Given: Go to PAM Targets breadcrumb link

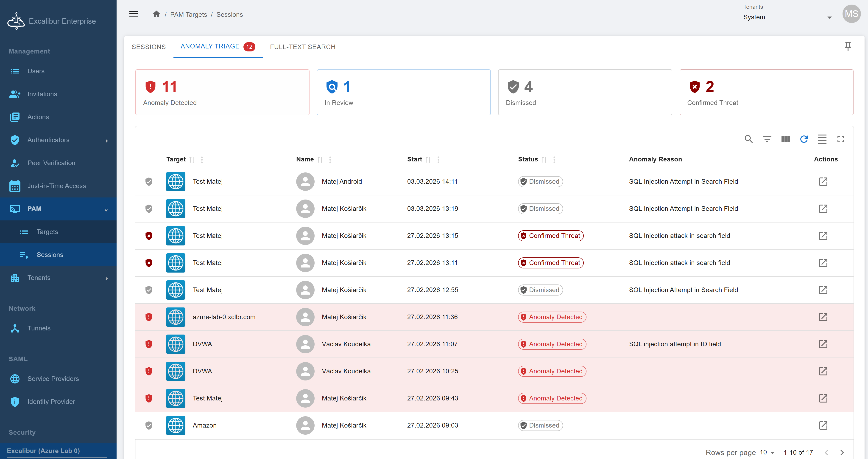Looking at the screenshot, I should 188,14.
